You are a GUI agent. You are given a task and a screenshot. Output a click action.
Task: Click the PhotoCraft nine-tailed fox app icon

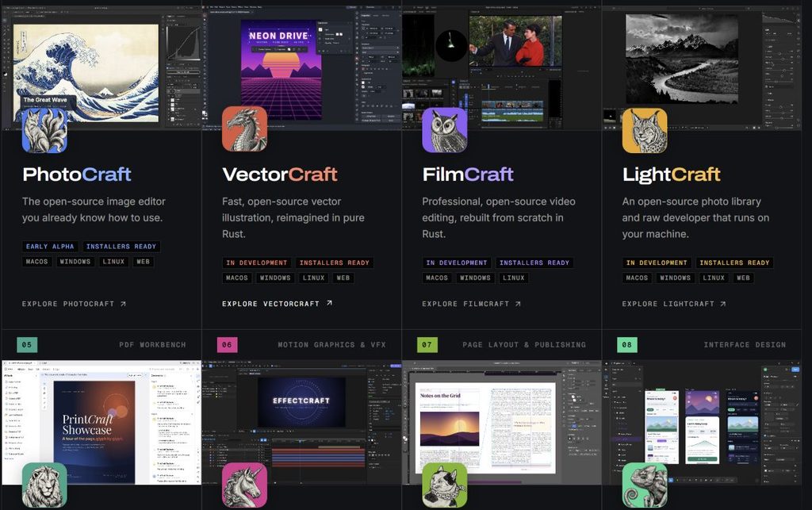(44, 131)
